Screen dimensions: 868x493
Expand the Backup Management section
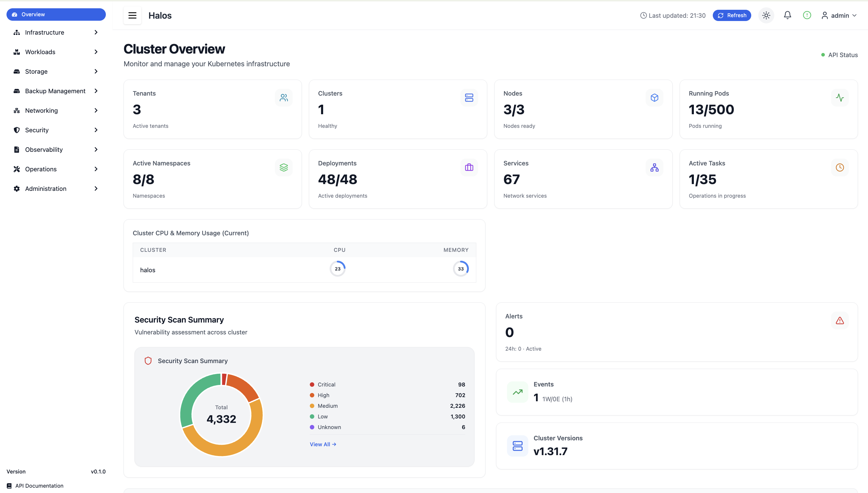tap(56, 91)
